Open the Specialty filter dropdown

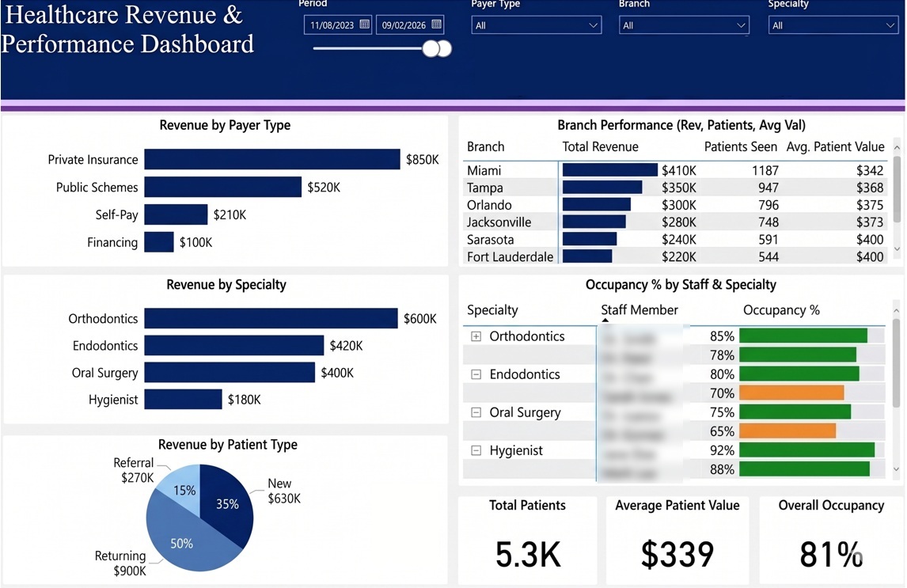click(x=833, y=25)
